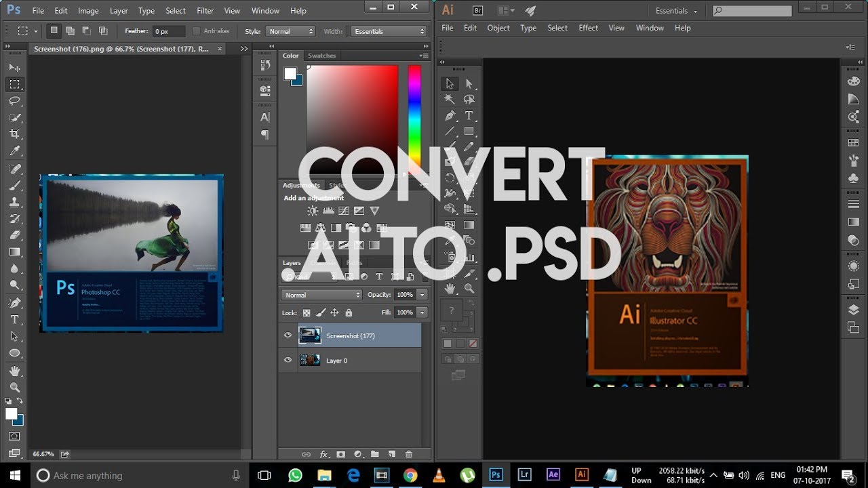Screen dimensions: 868x488
Task: Open Illustrator's Effect menu
Action: pos(589,28)
